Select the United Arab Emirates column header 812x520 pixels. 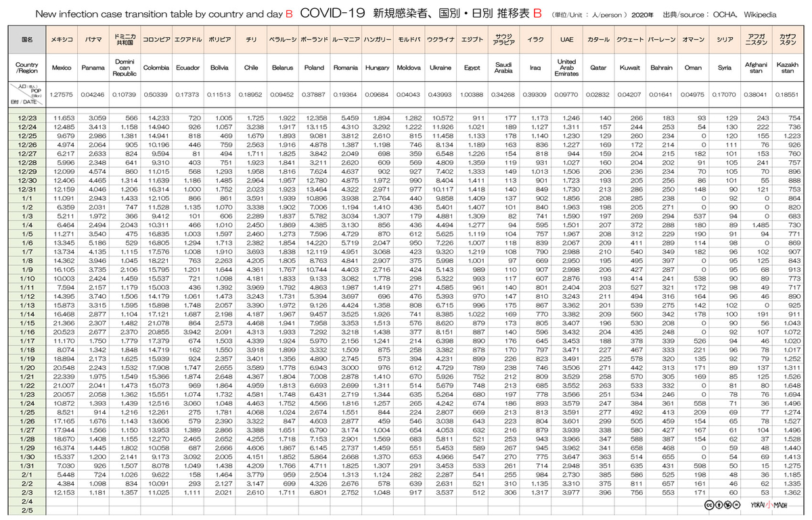tap(566, 68)
